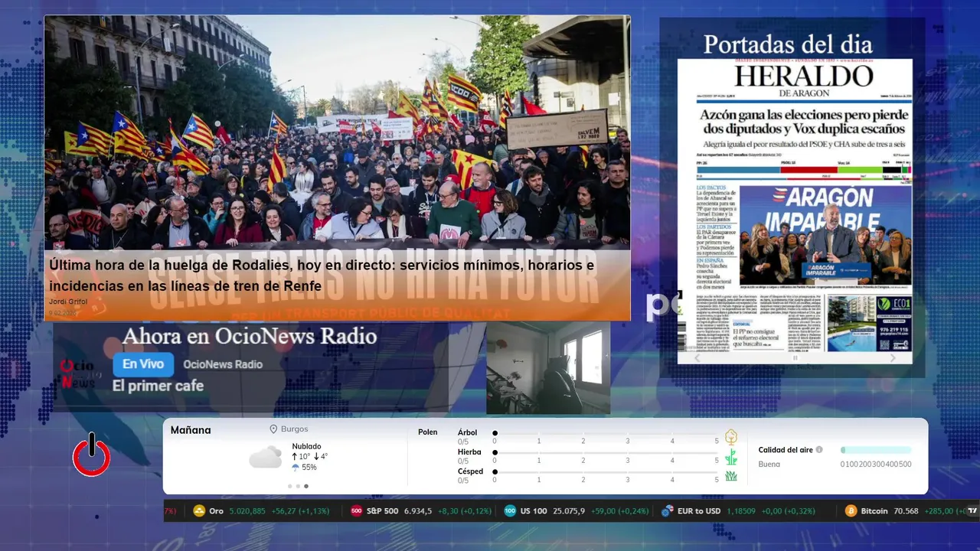This screenshot has width=980, height=551.
Task: Select the third dot of the weather carousel
Action: point(306,486)
